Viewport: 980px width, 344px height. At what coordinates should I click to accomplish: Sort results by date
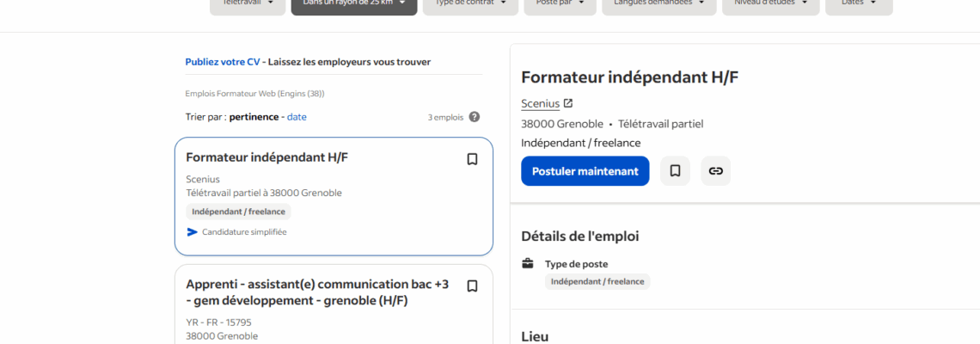point(297,117)
